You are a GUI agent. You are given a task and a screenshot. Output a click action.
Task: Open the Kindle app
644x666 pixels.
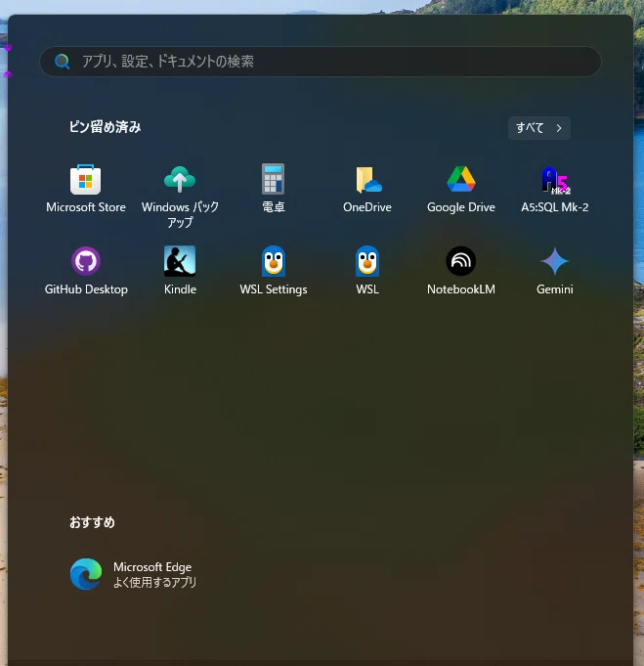pyautogui.click(x=180, y=270)
